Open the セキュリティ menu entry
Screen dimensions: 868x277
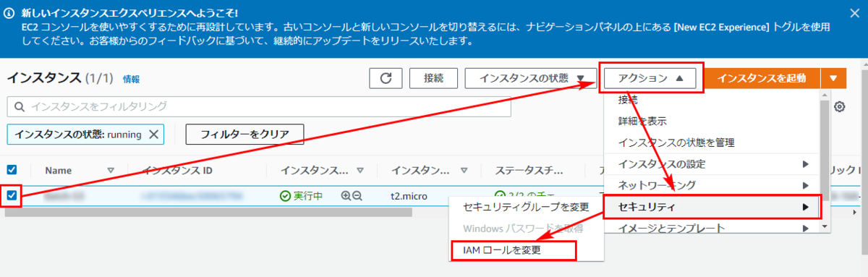[x=712, y=208]
